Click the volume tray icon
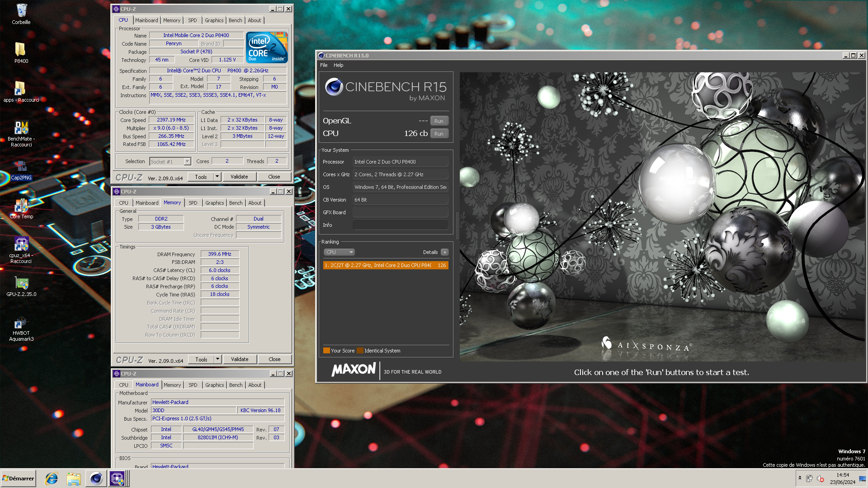The height and width of the screenshot is (488, 868). pyautogui.click(x=821, y=479)
